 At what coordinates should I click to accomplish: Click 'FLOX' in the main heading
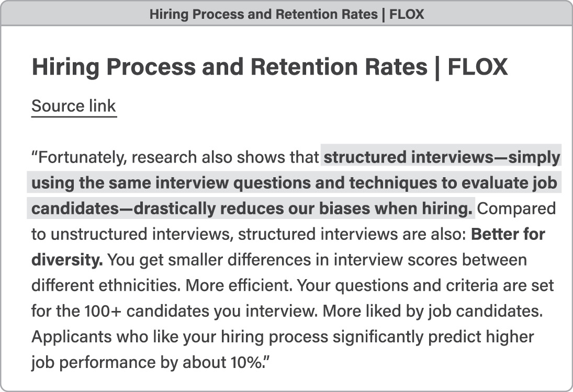pyautogui.click(x=477, y=67)
